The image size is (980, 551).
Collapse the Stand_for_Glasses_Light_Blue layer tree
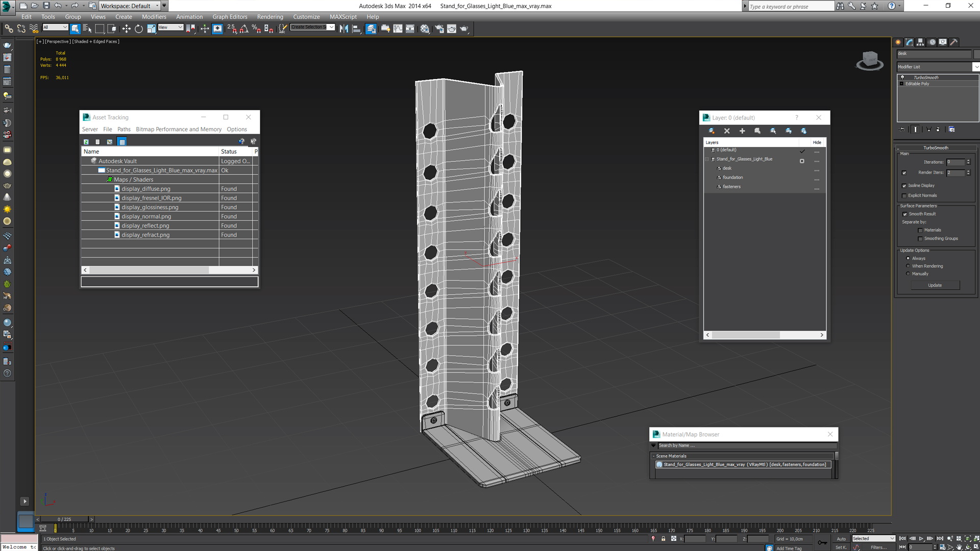click(707, 159)
